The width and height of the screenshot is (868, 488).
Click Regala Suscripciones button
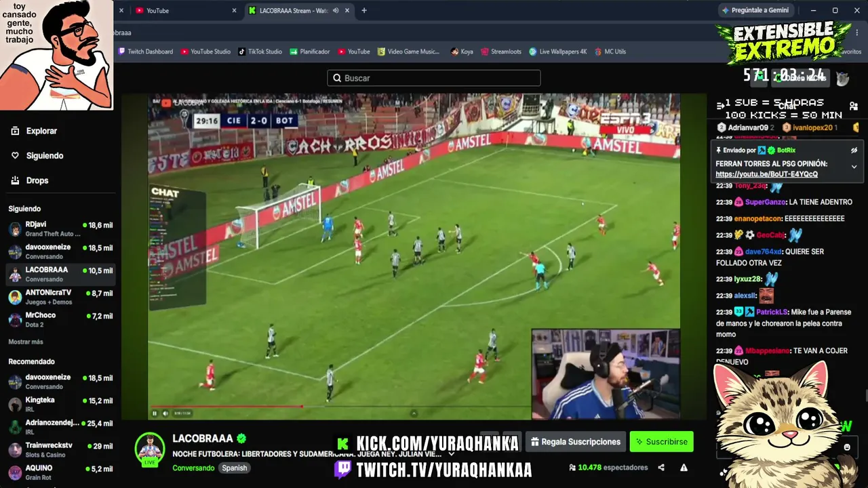tap(575, 442)
